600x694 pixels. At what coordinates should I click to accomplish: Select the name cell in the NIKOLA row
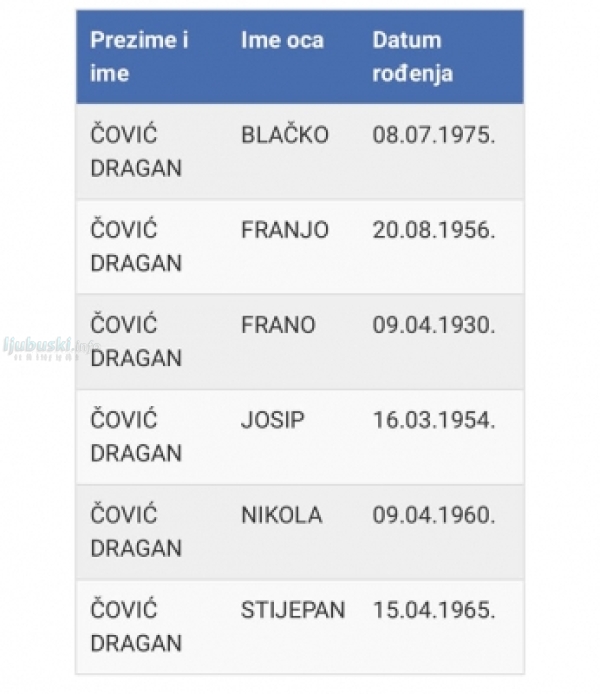[x=136, y=531]
